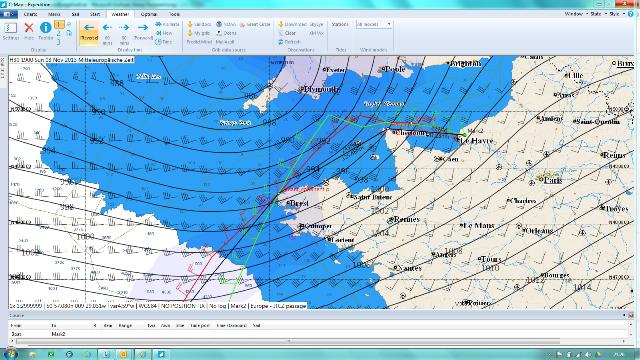Switch to Start ribbon tab

click(x=95, y=14)
